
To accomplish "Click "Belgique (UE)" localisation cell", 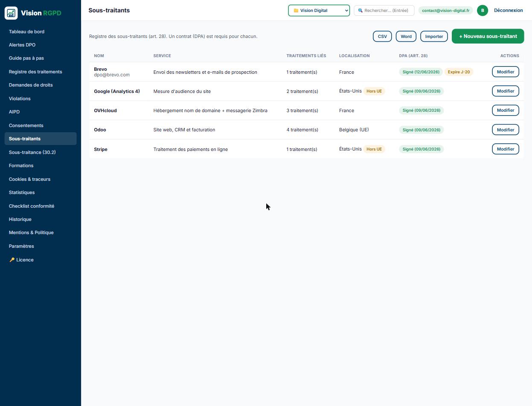I will (x=354, y=130).
